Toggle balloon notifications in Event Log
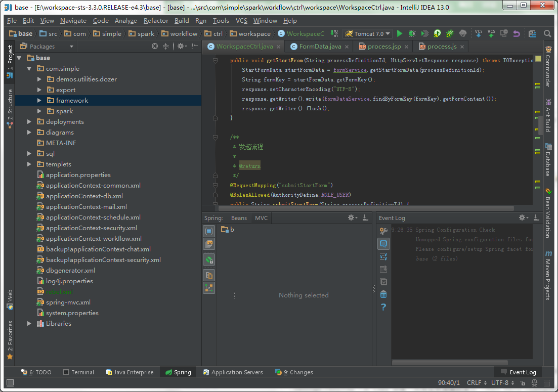This screenshot has height=392, width=558. [x=383, y=244]
